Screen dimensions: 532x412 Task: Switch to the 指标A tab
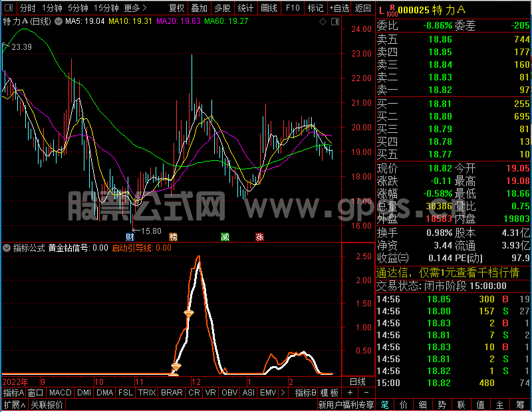click(x=13, y=393)
